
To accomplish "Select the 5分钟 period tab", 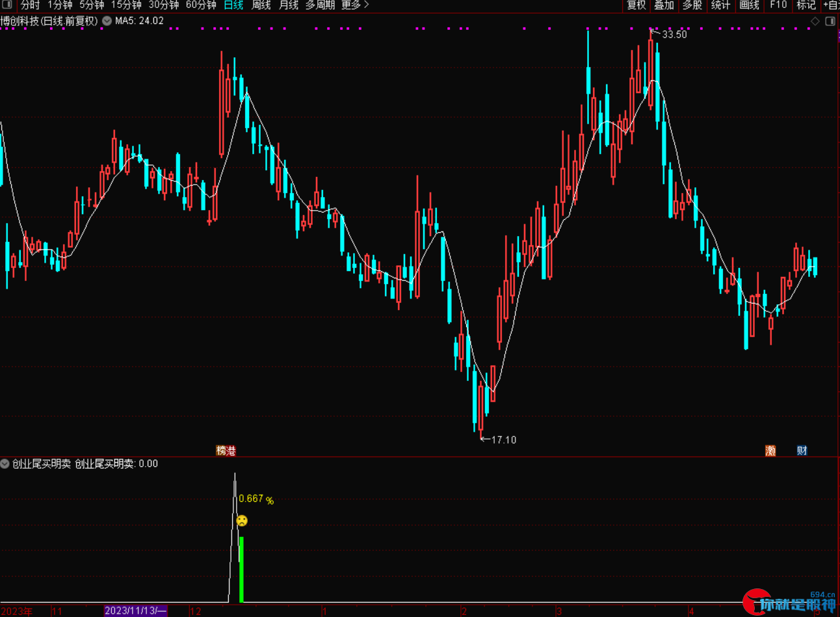I will [x=92, y=5].
